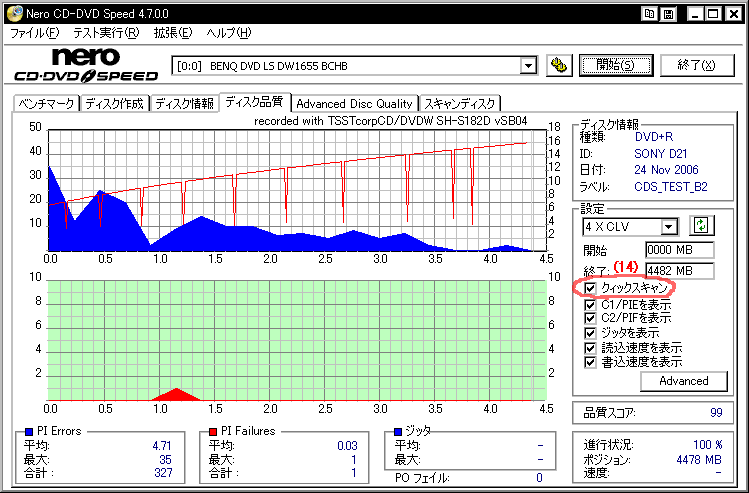Click the 開始 0000 MB input field
Screen dimensions: 749x493
click(679, 250)
